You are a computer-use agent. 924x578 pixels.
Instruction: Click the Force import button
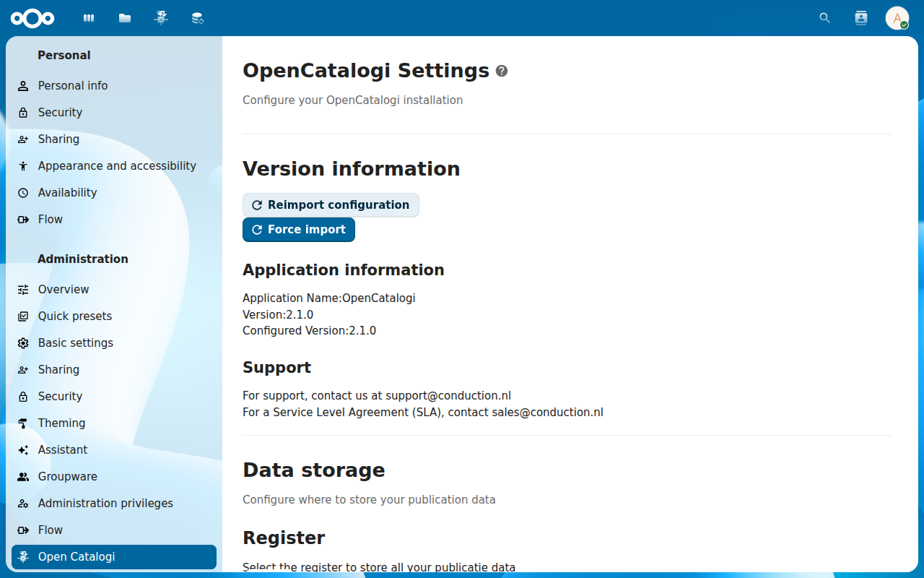299,230
